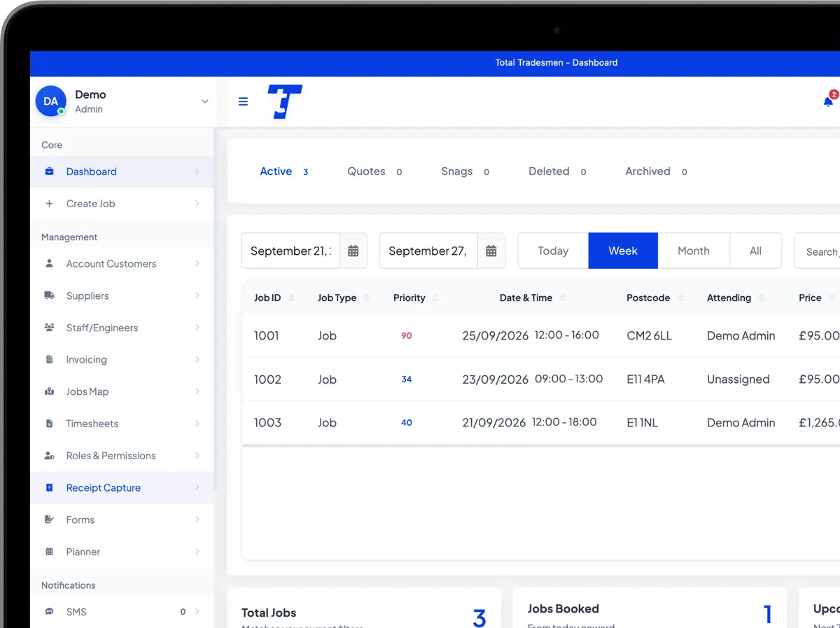Click postcode CM2 6LL
This screenshot has width=840, height=628.
(x=649, y=336)
